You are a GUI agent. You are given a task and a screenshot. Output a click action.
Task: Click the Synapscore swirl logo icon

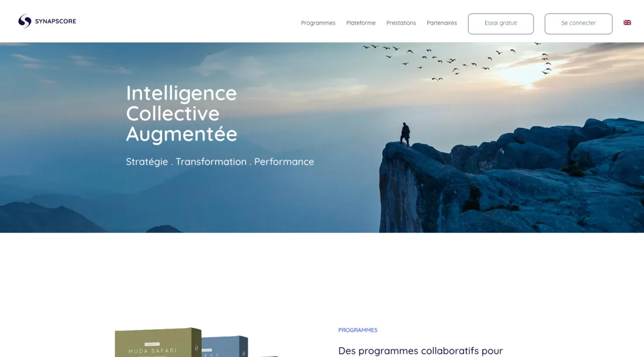[x=25, y=21]
